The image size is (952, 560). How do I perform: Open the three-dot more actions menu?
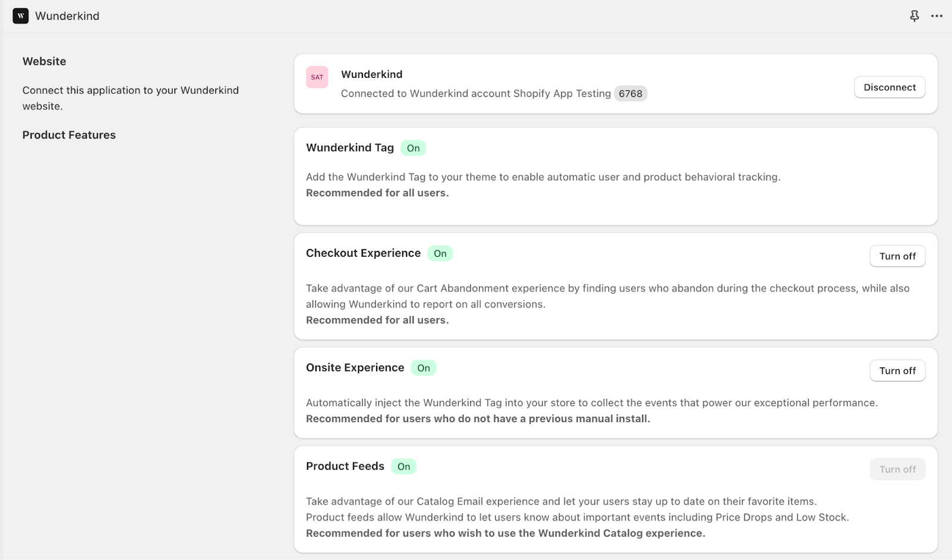click(937, 16)
